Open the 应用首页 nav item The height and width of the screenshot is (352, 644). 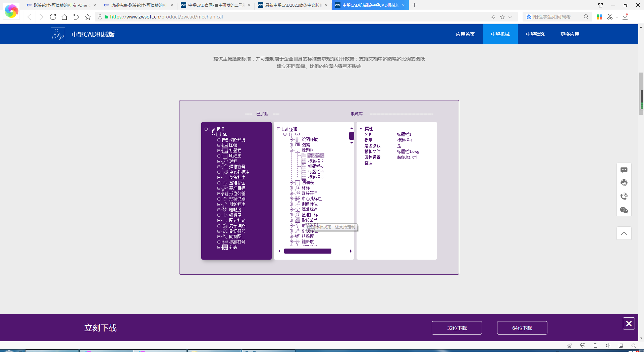tap(465, 34)
